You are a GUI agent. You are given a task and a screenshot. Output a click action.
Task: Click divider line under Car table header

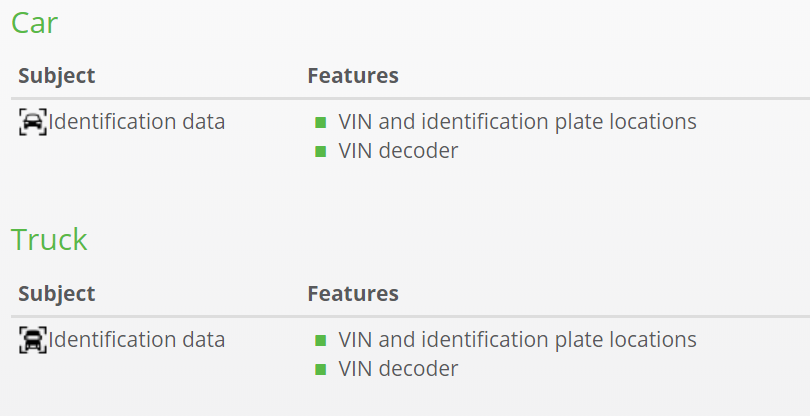pyautogui.click(x=410, y=98)
